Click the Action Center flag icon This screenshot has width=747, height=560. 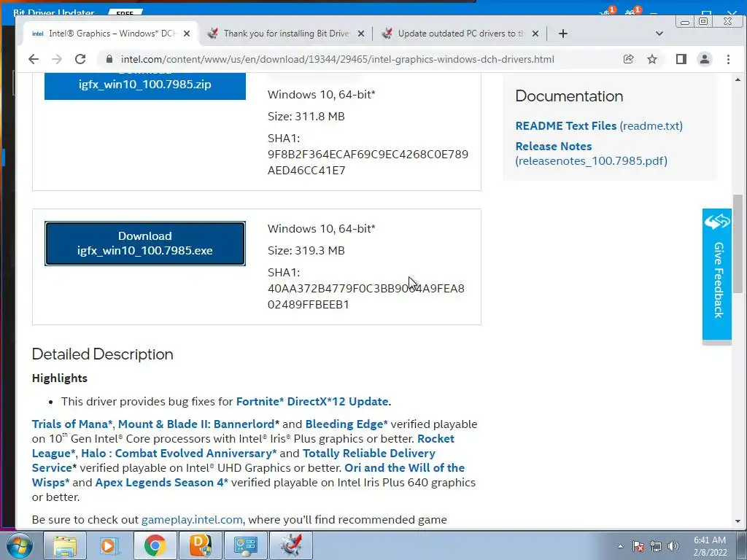coord(638,546)
